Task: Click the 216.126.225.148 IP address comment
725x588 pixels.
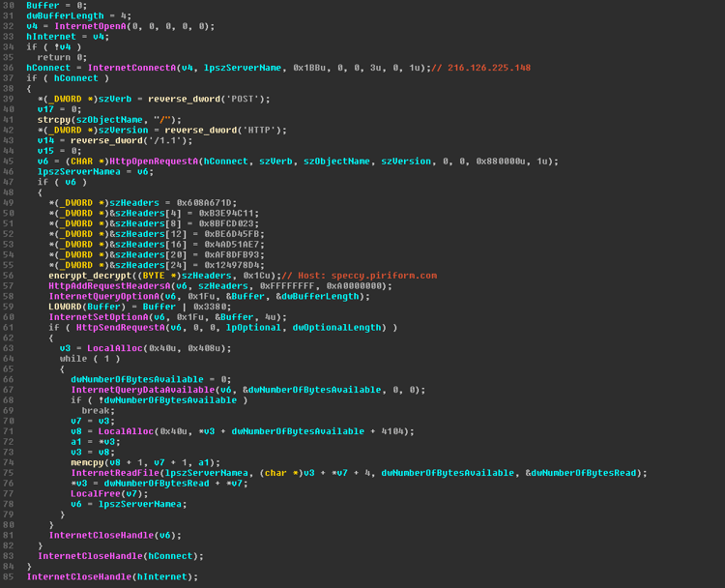Action: coord(489,68)
